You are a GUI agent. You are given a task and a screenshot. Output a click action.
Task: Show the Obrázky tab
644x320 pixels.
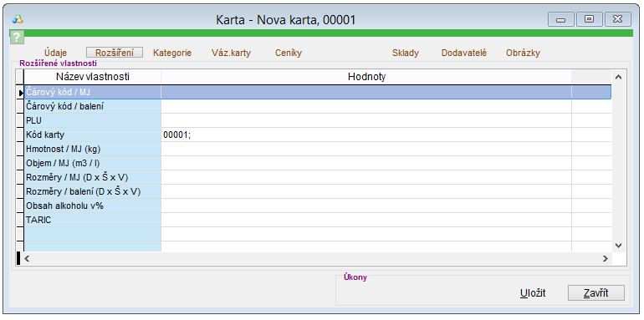(x=523, y=53)
